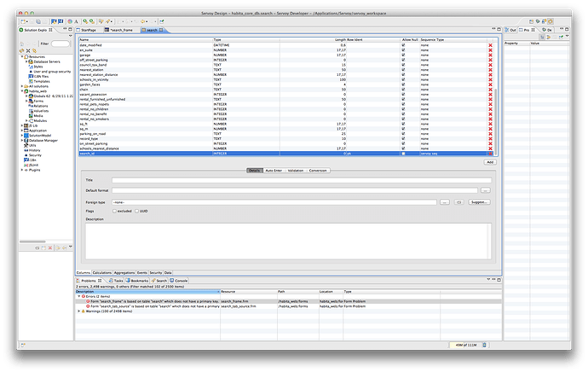The height and width of the screenshot is (372, 588).
Task: Click the link-with-editor icon below the Solution Explorer filter
Action: point(34,50)
